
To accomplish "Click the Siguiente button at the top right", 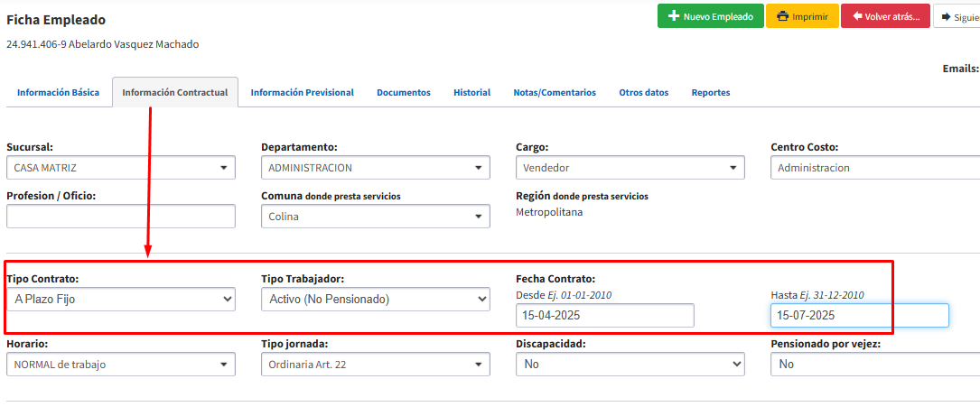I will (957, 16).
